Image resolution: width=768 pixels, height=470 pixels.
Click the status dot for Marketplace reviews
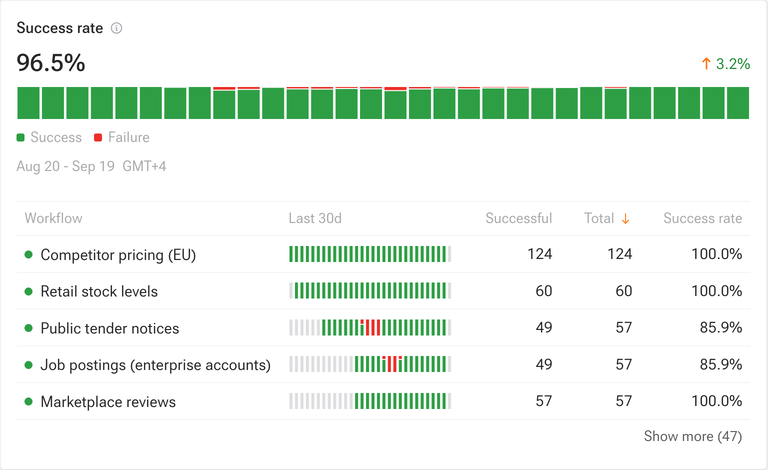28,401
